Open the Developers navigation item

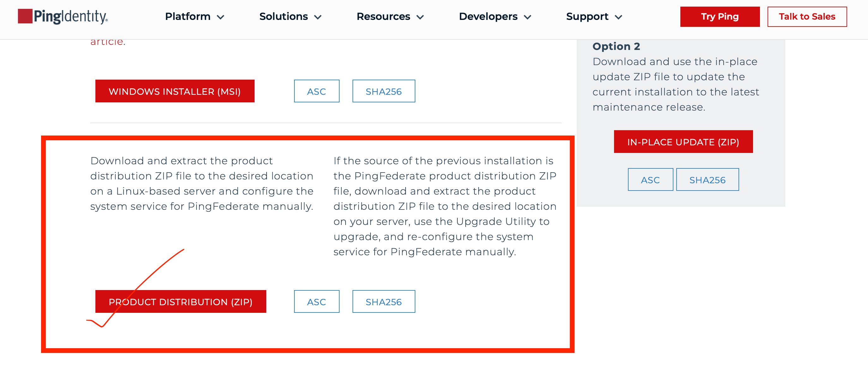pos(488,16)
